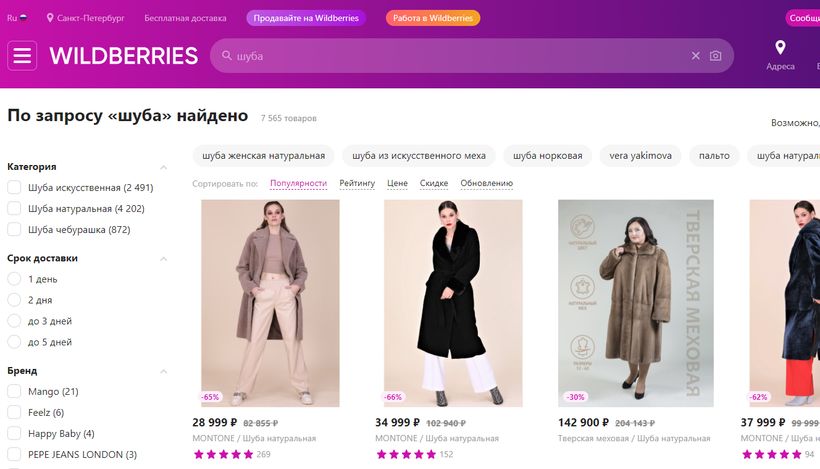
Task: Open the hamburger catalog menu
Action: (22, 56)
